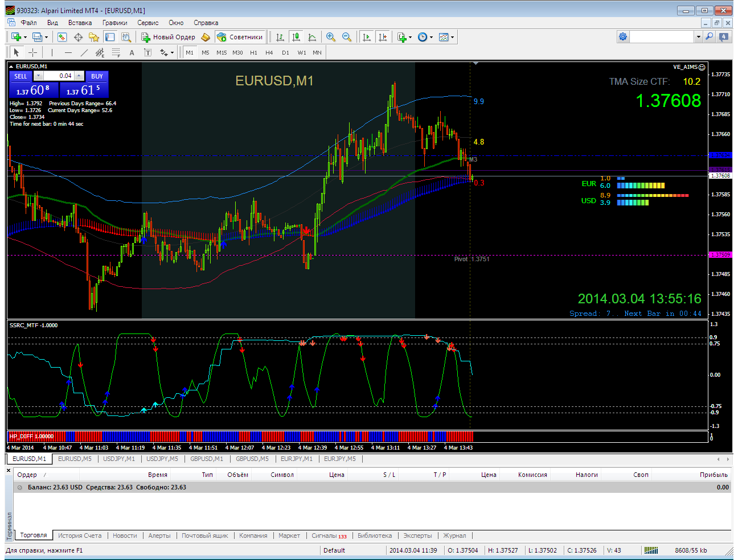
Task: Click the SELL button on chart
Action: point(20,76)
